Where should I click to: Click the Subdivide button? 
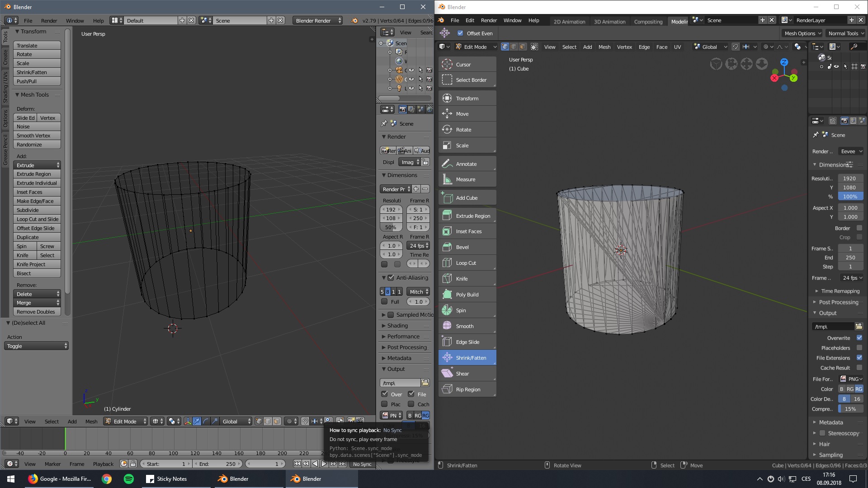tap(37, 210)
